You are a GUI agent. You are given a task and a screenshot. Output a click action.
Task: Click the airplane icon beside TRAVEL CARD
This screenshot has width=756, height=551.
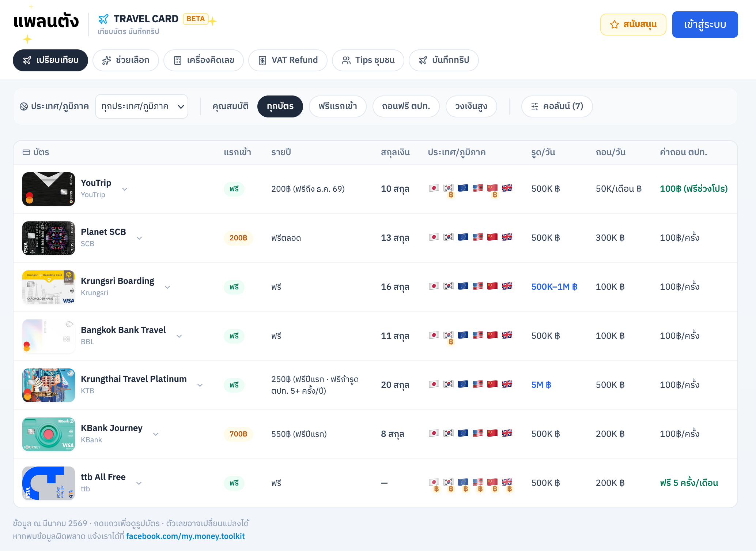click(x=103, y=19)
